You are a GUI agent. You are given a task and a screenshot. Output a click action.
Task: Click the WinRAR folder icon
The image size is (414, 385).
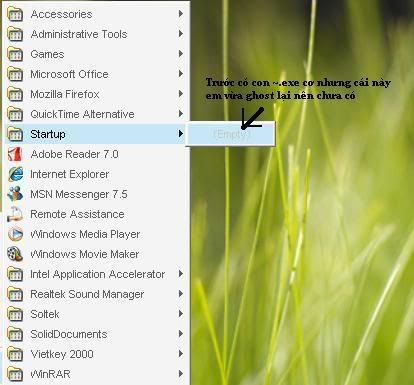pyautogui.click(x=15, y=374)
